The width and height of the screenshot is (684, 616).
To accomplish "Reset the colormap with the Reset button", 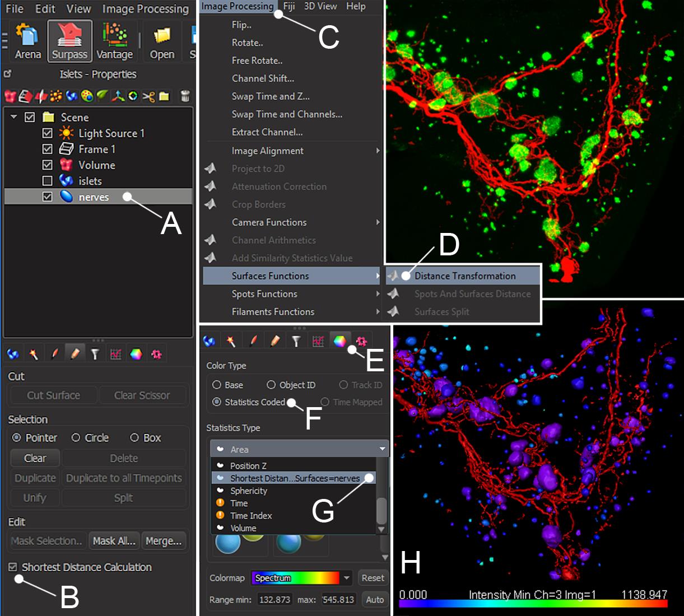I will pos(373,578).
